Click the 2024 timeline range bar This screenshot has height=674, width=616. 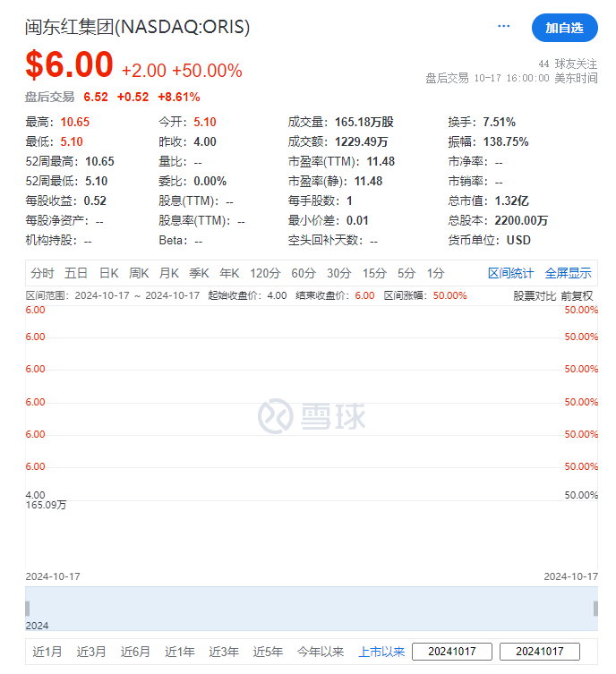tap(312, 609)
